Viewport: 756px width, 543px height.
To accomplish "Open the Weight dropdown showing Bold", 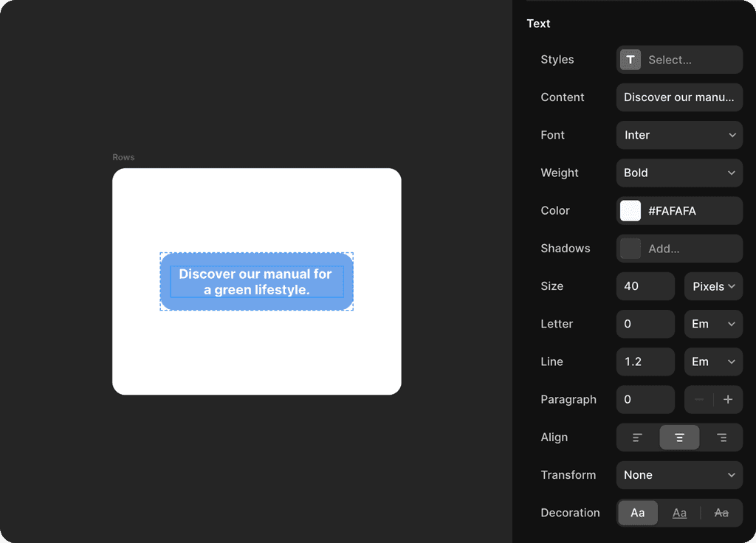I will (678, 173).
